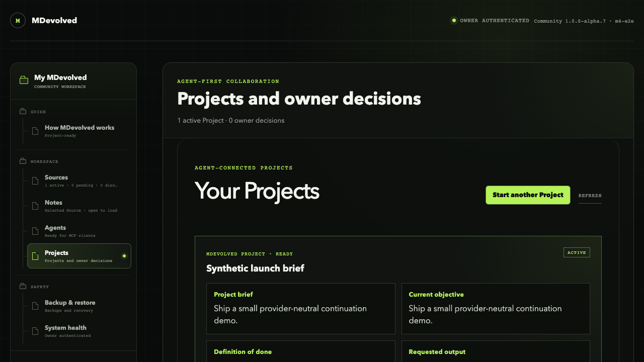
Task: Click 'Backups and recovery' subtitle text
Action: 69,311
